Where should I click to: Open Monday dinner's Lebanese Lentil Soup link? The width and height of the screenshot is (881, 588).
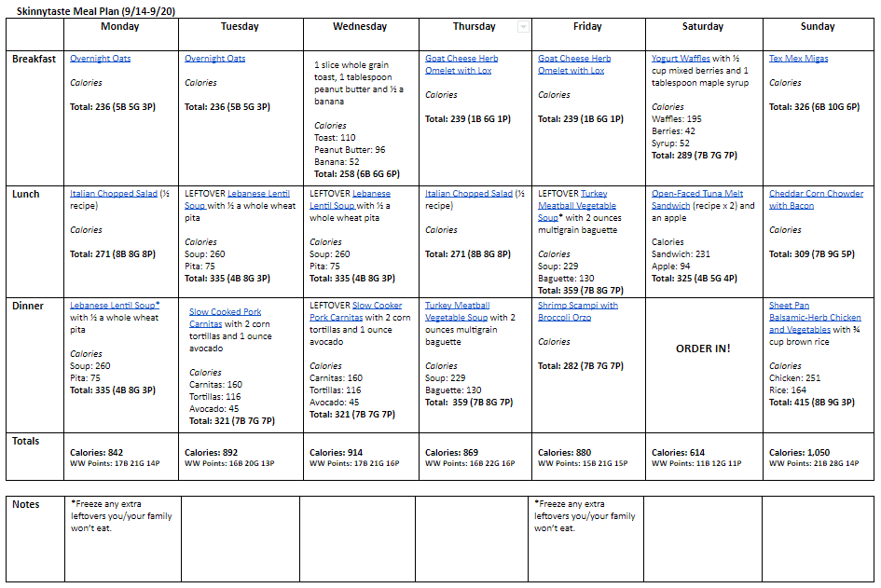coord(114,306)
